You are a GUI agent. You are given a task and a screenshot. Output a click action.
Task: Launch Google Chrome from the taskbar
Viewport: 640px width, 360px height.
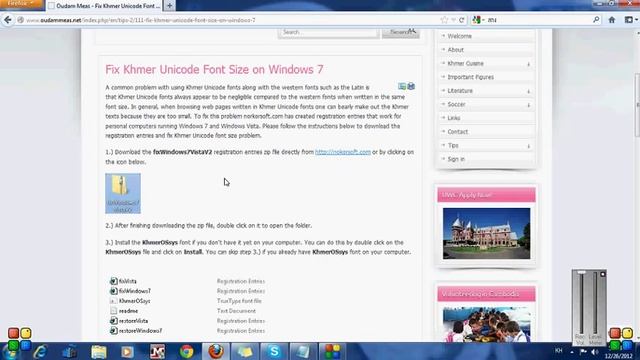187,351
